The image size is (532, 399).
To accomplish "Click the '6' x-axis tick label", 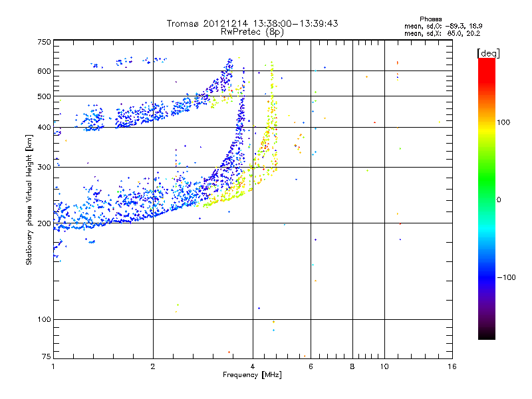I will [311, 366].
